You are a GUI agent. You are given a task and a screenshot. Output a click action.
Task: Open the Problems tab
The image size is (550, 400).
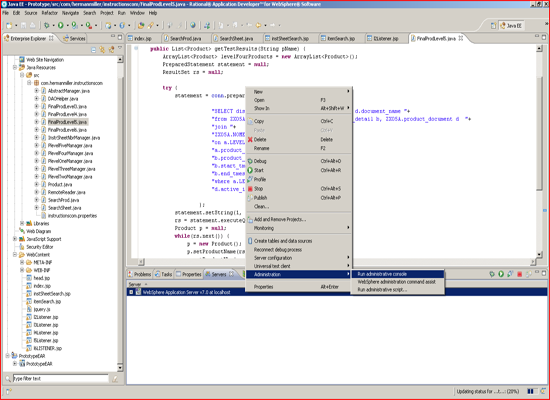click(x=139, y=274)
